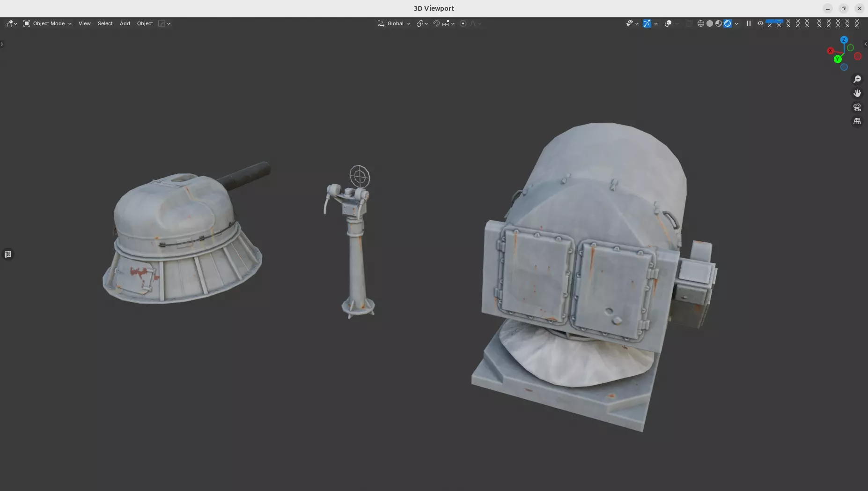Click the asset shelf icon on left edge

(x=8, y=254)
